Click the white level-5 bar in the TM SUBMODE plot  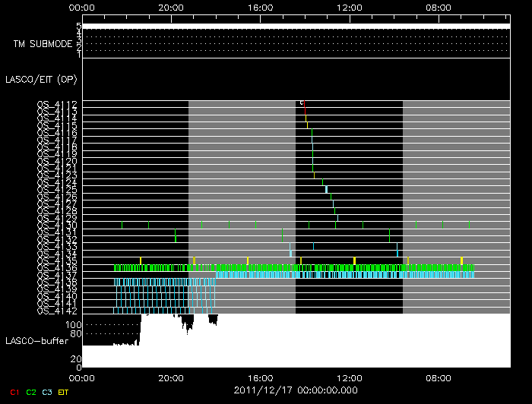coord(296,26)
